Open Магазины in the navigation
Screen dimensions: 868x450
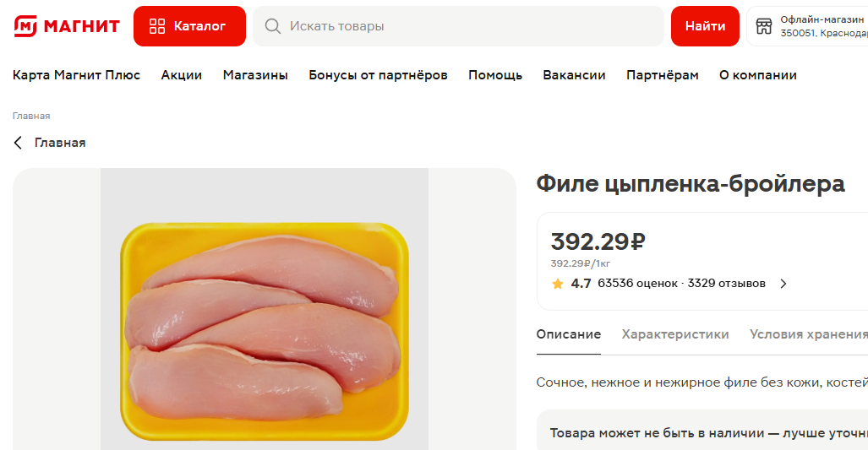255,75
